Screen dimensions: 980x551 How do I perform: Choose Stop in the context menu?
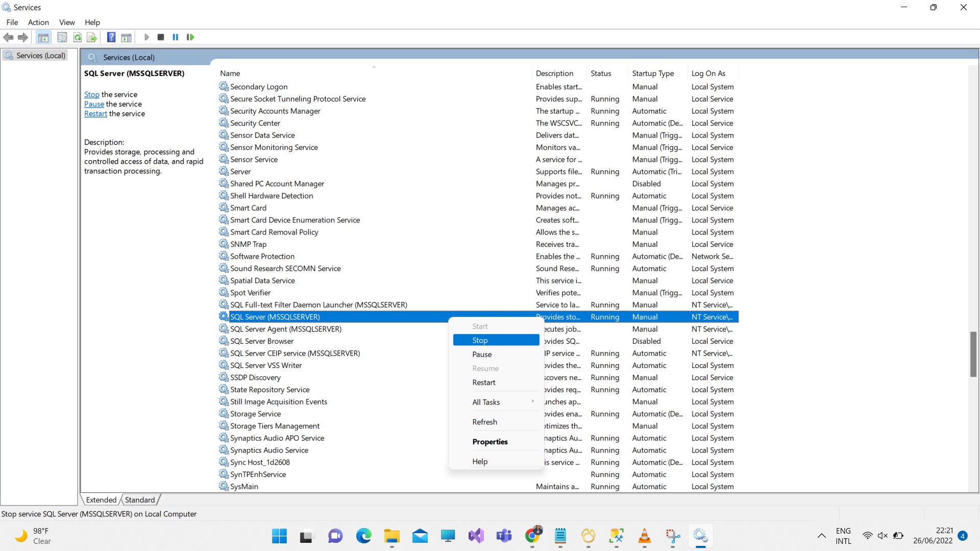pyautogui.click(x=480, y=340)
